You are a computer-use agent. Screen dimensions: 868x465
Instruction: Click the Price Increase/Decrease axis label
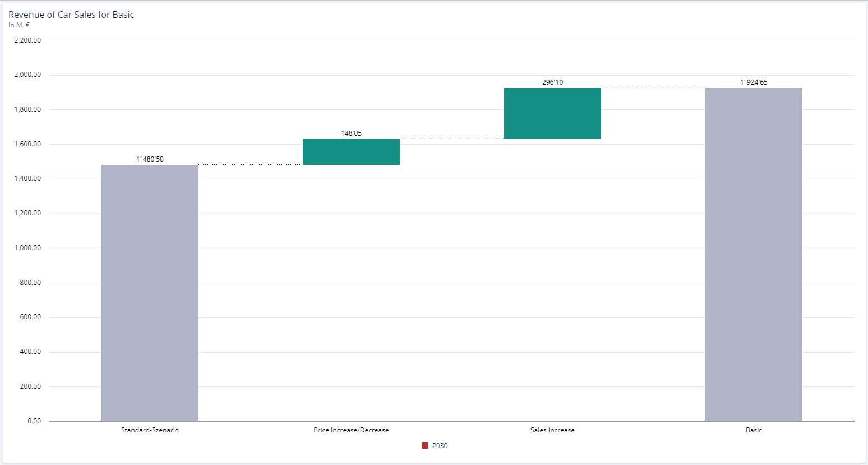tap(351, 430)
